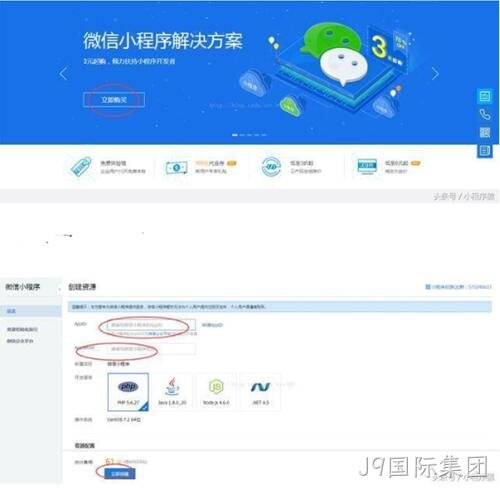Viewport: 500px width, 488px height.
Task: Show the QR code floating icon
Action: [485, 133]
